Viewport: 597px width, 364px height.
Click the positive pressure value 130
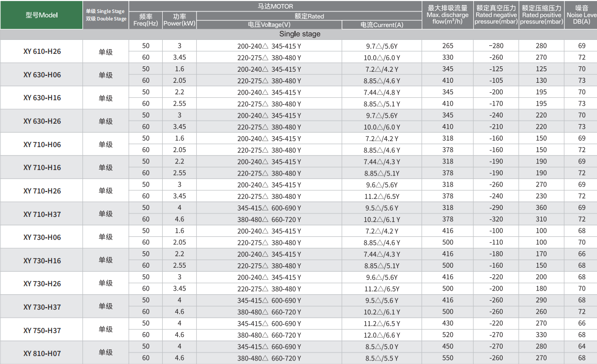pos(541,81)
